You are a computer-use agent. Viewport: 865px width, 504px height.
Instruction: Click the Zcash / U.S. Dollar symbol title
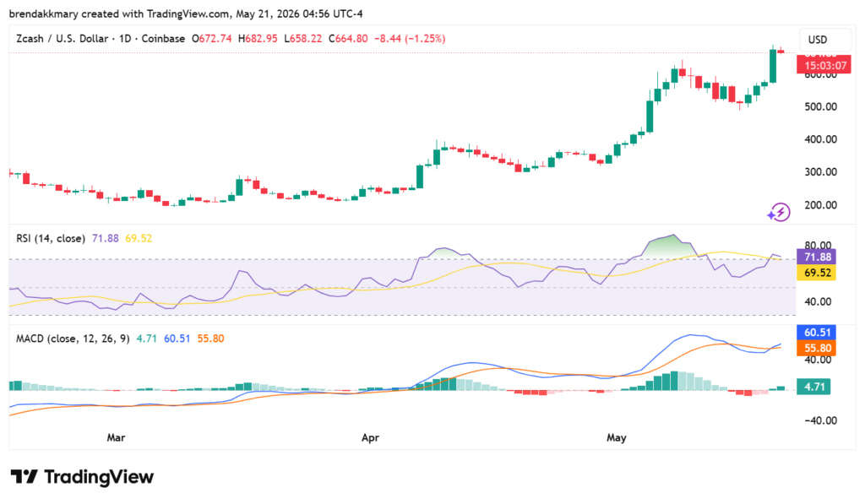tap(63, 39)
